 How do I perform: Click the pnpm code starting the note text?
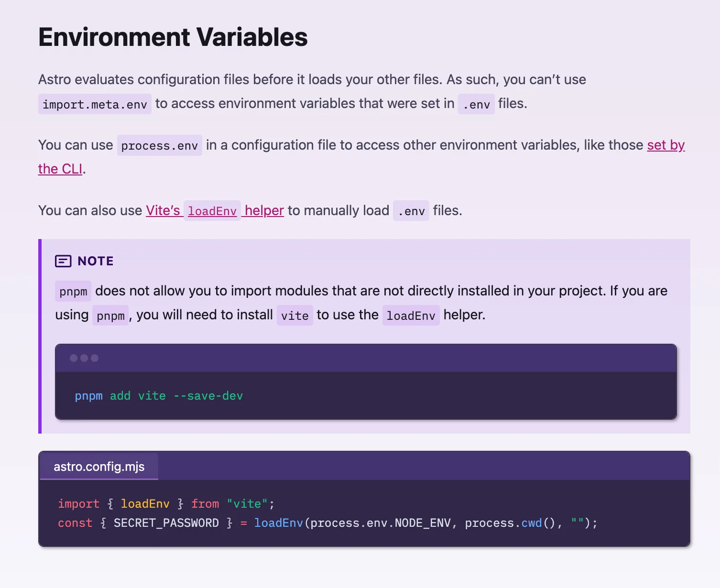tap(73, 292)
